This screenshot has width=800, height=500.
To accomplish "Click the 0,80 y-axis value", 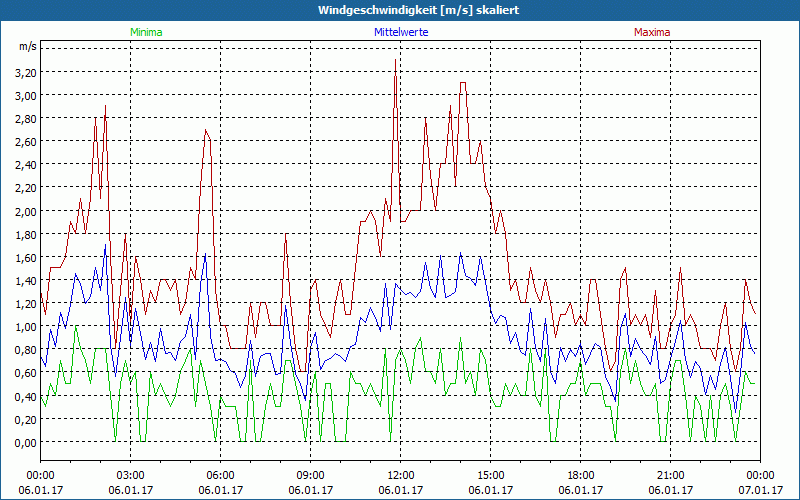I will 26,350.
